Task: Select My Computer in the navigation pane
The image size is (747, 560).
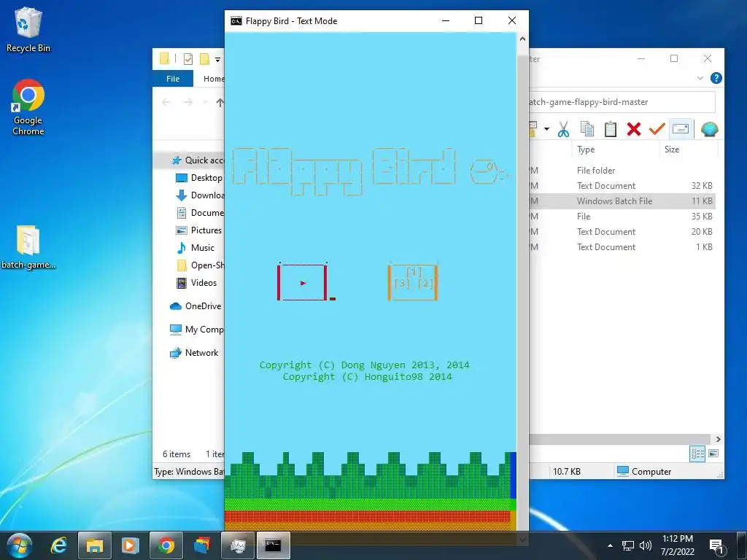Action: click(x=197, y=330)
